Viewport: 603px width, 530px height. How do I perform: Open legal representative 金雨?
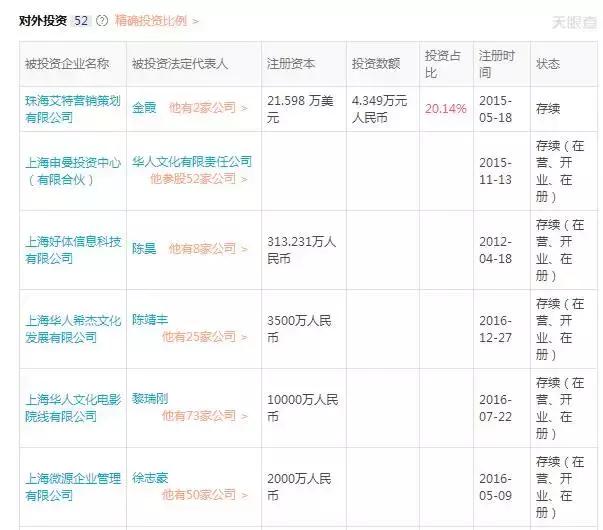pos(144,108)
